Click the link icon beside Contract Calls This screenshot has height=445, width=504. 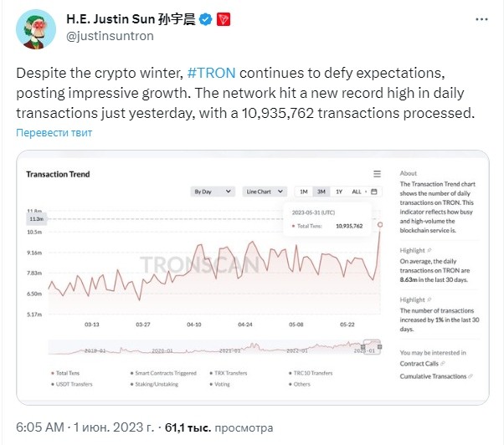(x=443, y=364)
